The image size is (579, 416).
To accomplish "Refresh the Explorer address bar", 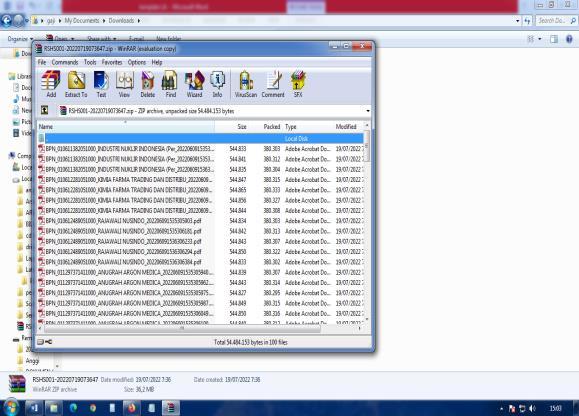I will [527, 21].
